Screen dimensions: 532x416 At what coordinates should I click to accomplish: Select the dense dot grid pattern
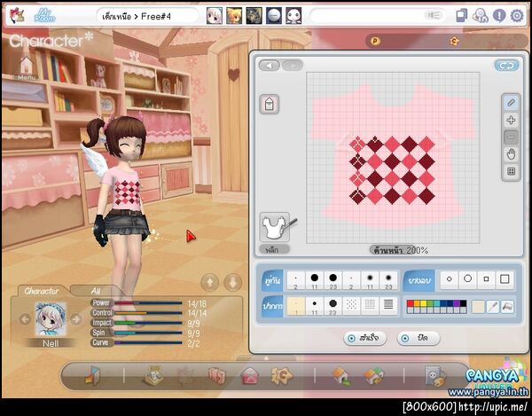pyautogui.click(x=370, y=306)
